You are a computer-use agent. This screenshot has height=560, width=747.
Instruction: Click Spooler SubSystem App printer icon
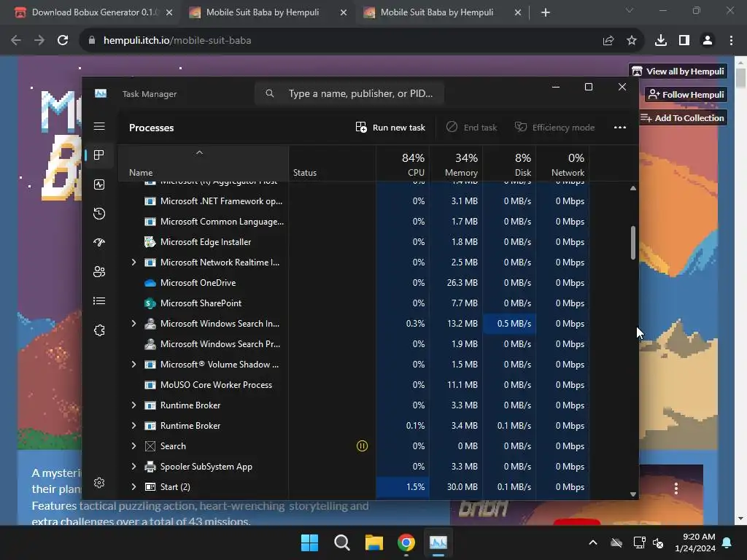tap(150, 467)
